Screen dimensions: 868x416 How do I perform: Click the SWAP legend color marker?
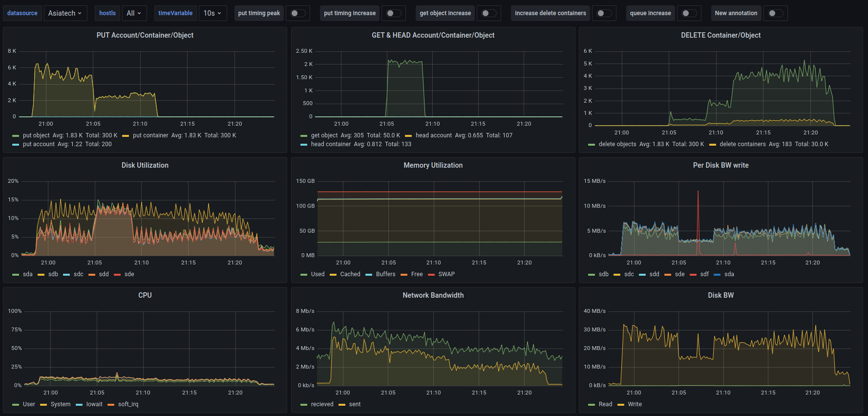[431, 275]
